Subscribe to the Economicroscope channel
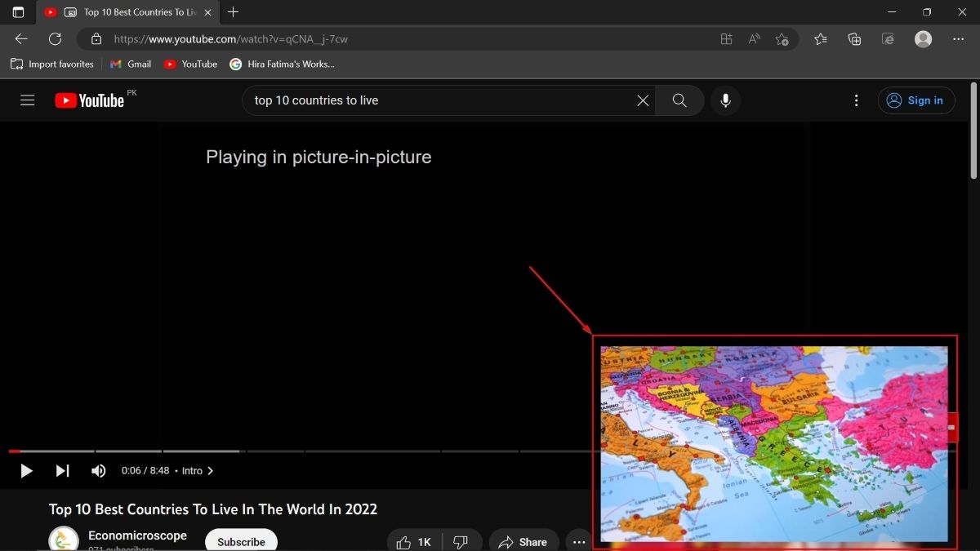Viewport: 980px width, 551px height. 240,540
